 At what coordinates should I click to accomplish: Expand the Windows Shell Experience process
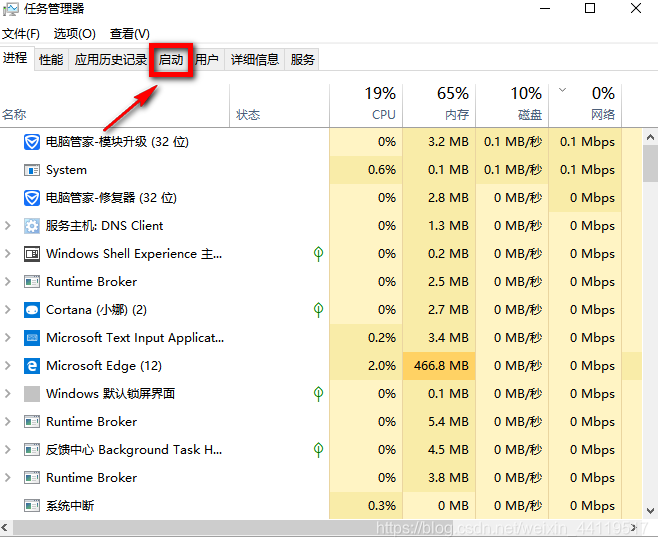pyautogui.click(x=8, y=254)
